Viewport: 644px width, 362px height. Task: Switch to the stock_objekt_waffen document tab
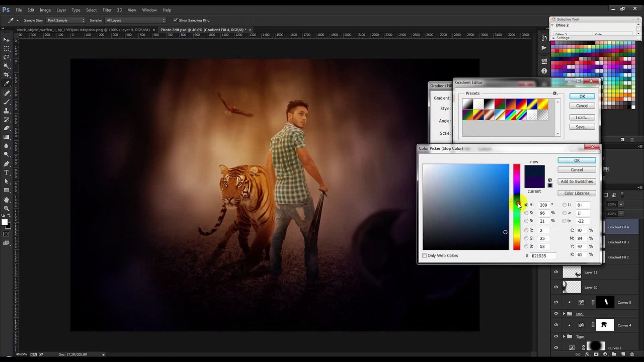(x=83, y=30)
